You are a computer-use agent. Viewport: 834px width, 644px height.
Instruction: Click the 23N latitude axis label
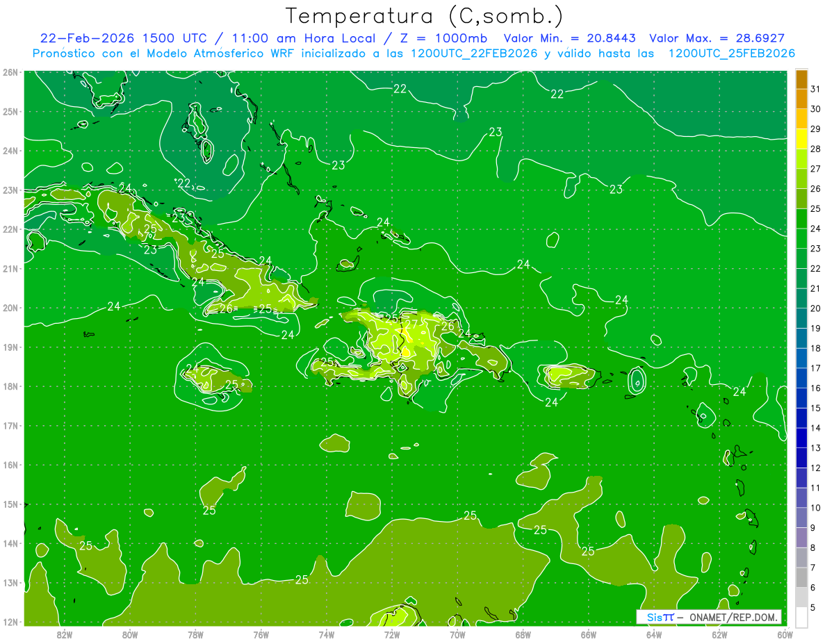(10, 190)
